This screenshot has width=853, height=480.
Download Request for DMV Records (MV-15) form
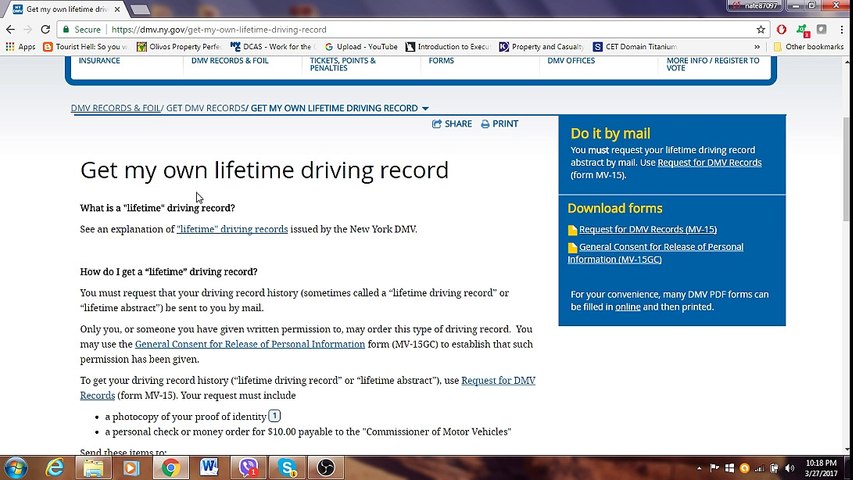[x=647, y=230]
